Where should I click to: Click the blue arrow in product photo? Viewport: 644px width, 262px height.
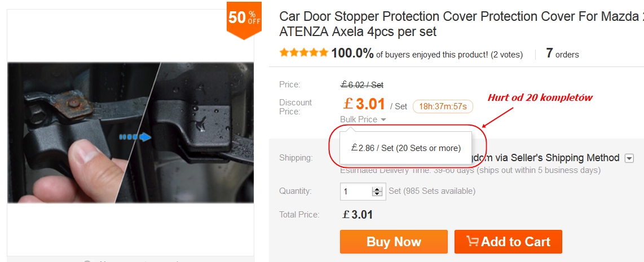click(x=135, y=137)
